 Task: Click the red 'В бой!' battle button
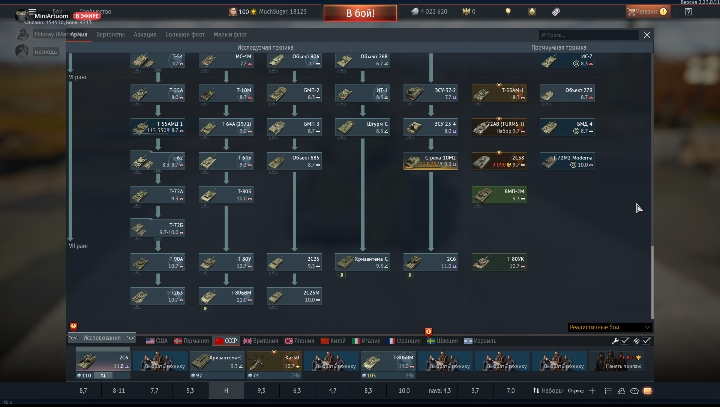360,13
